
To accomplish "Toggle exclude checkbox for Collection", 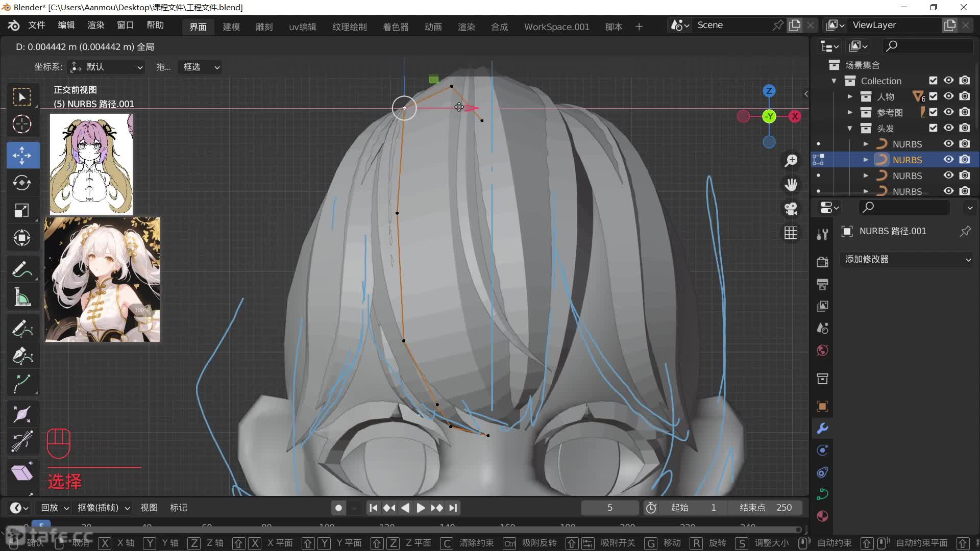I will pyautogui.click(x=933, y=80).
